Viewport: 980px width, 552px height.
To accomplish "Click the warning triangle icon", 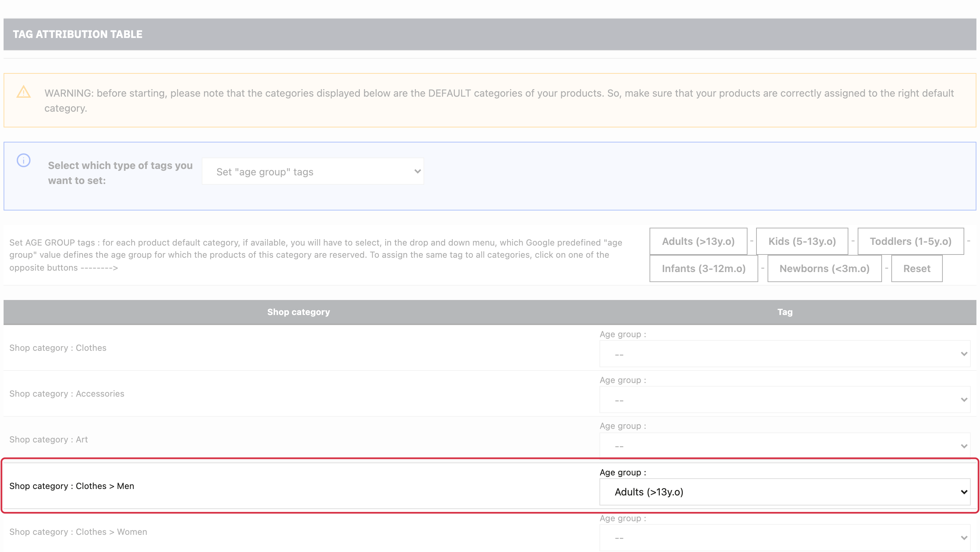I will click(24, 92).
